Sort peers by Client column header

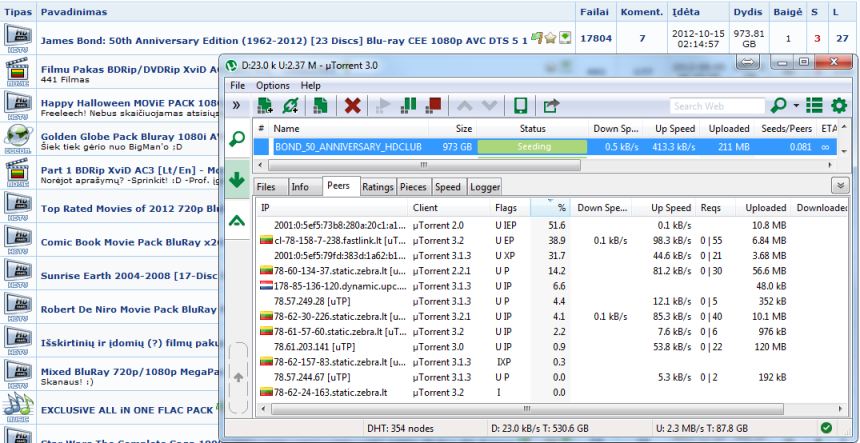click(x=448, y=208)
